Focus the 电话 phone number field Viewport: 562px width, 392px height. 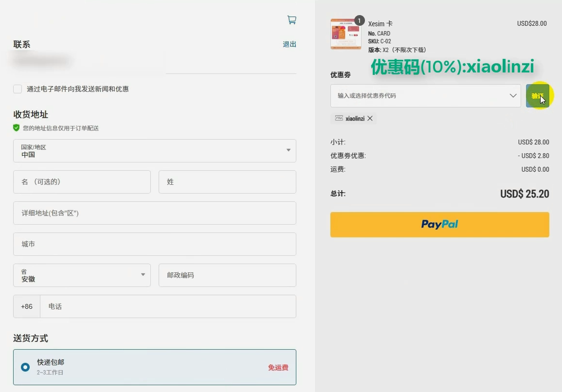pyautogui.click(x=168, y=306)
